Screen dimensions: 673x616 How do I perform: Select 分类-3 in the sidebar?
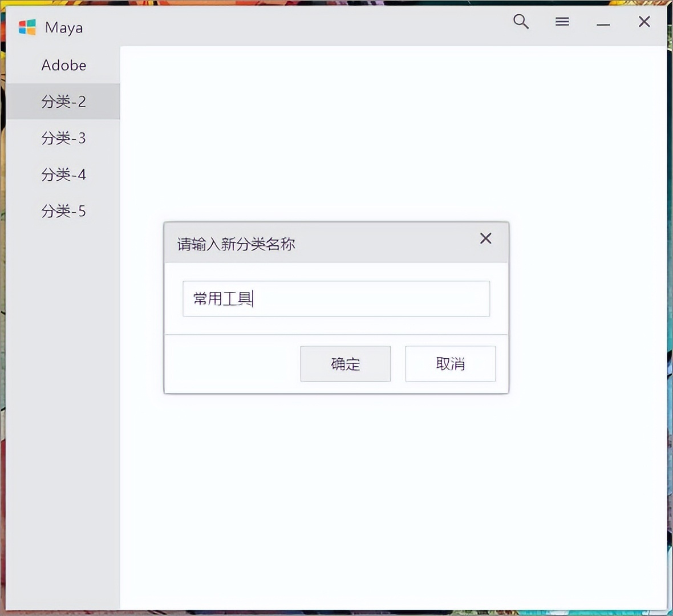(x=63, y=138)
